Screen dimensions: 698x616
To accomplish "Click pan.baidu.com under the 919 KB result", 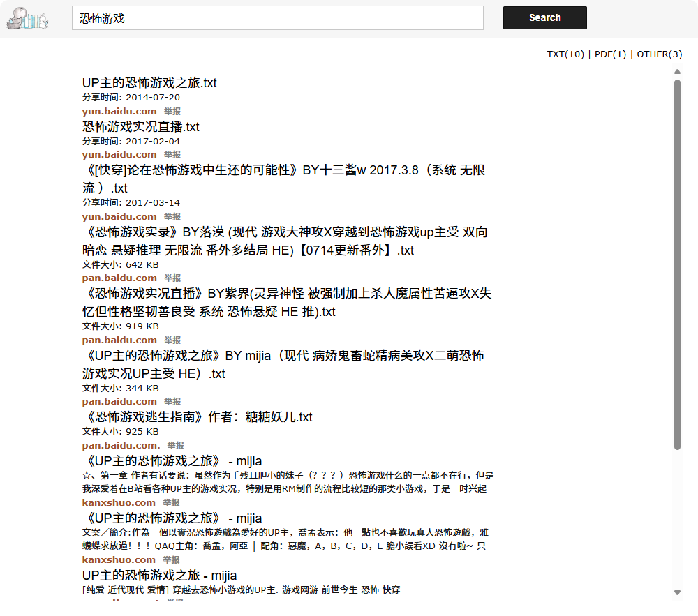I will pyautogui.click(x=119, y=340).
